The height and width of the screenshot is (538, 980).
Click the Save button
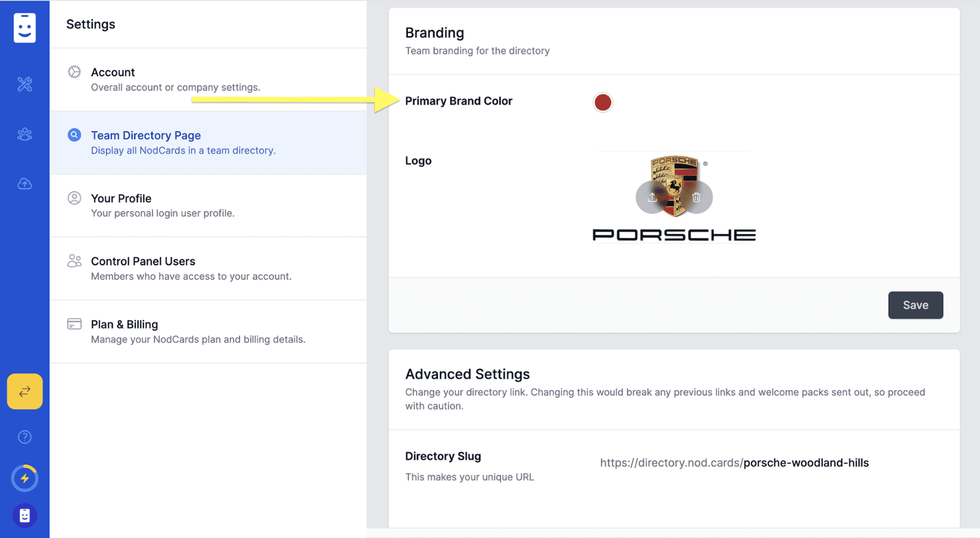915,305
